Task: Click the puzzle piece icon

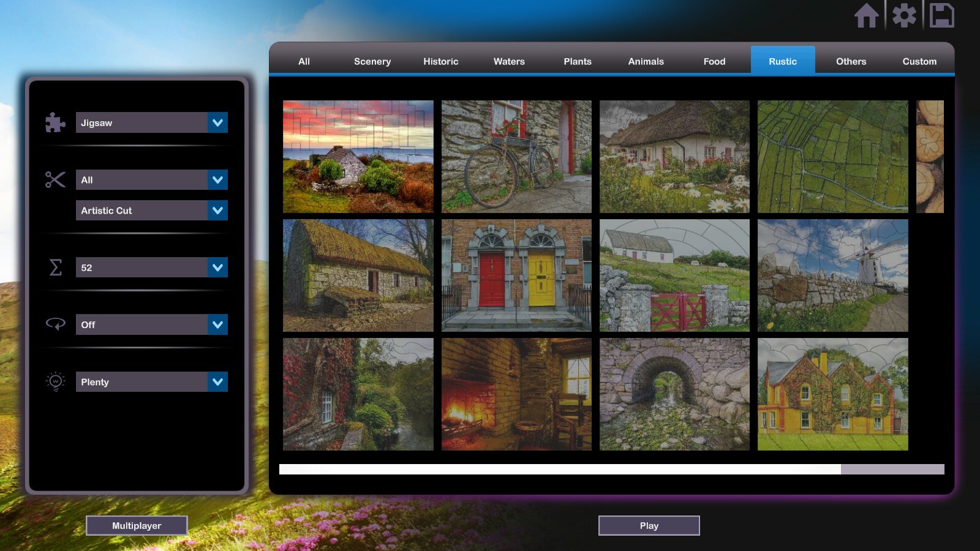Action: [55, 122]
